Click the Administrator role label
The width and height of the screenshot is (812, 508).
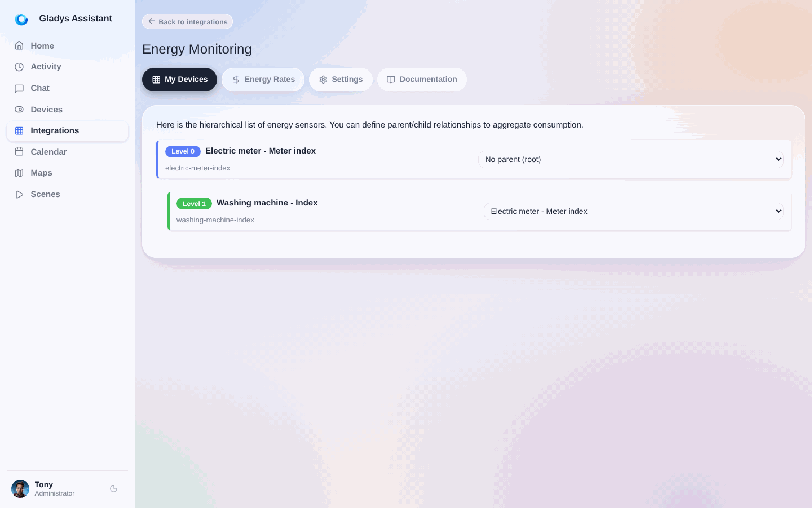[x=54, y=493]
